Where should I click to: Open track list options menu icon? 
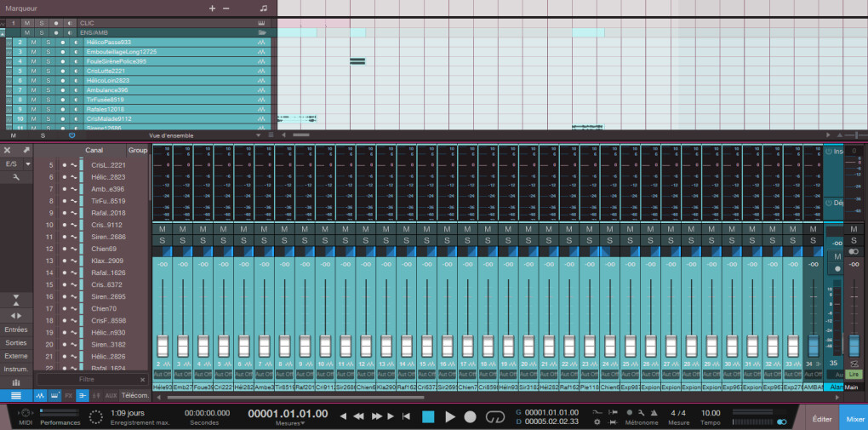pyautogui.click(x=271, y=135)
